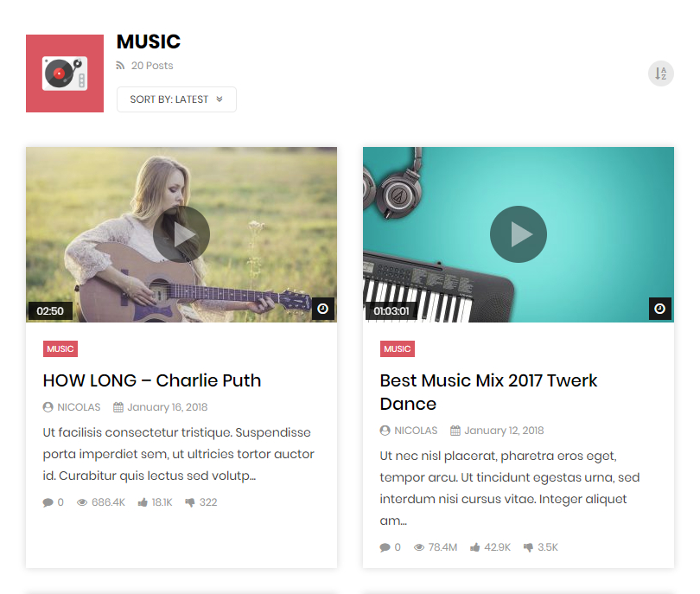Screen dimensions: 700x594
Task: Click the MUSIC tag on Charlie Puth post
Action: pos(60,348)
